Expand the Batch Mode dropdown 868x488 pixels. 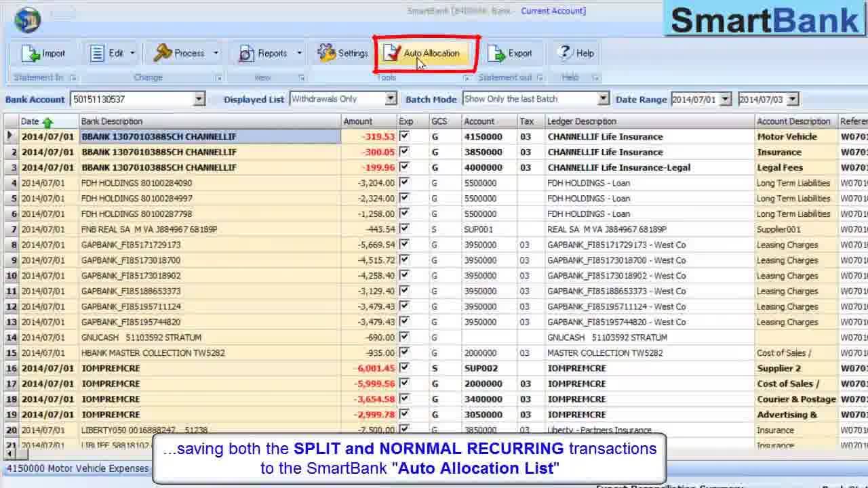tap(604, 99)
